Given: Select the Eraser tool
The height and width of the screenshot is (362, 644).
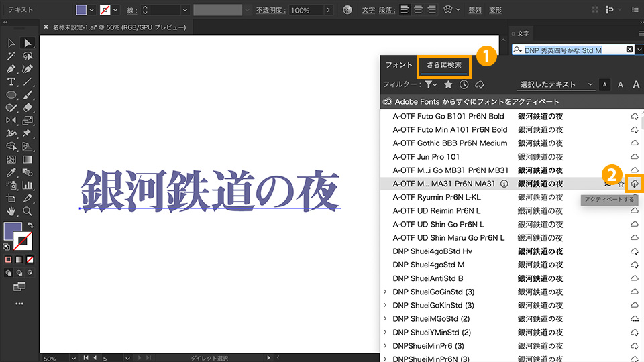Looking at the screenshot, I should click(x=28, y=107).
